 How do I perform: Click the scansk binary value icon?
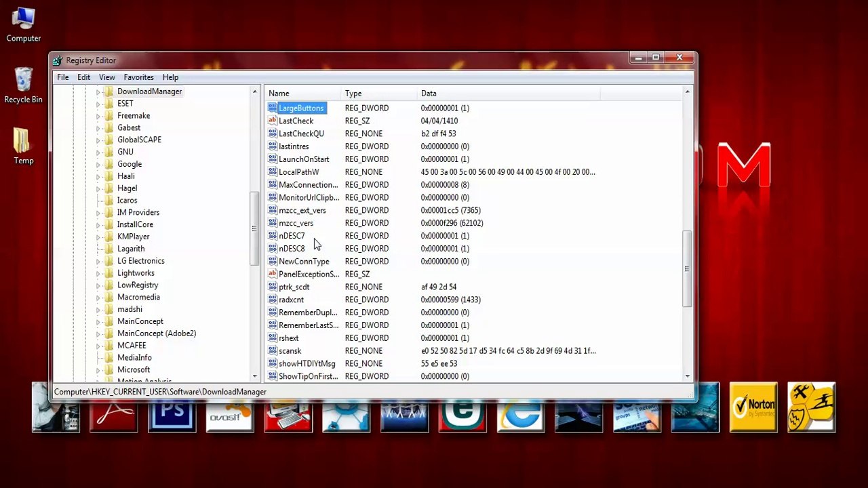(x=273, y=350)
